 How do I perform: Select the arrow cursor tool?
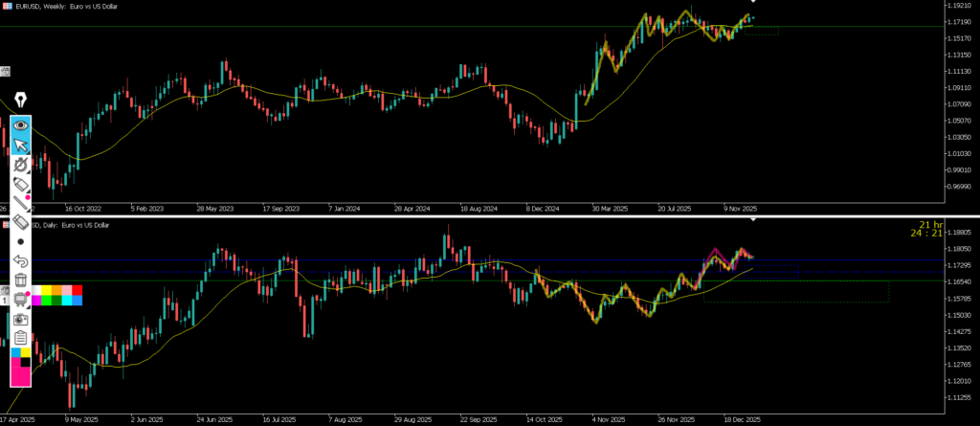(x=20, y=145)
